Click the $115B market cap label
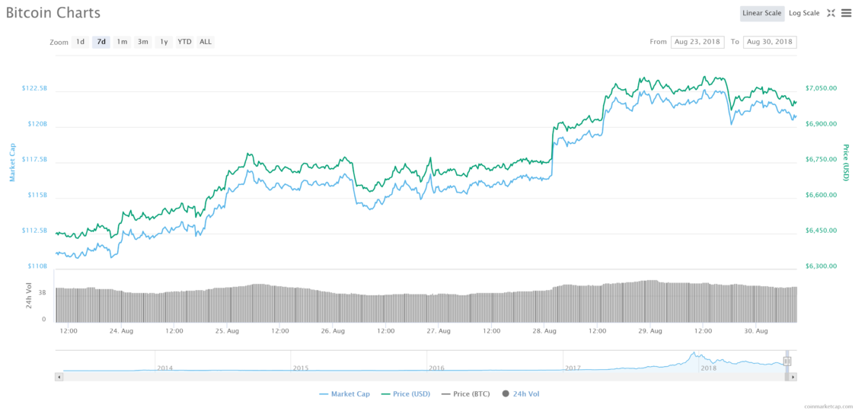The width and height of the screenshot is (868, 411). tap(37, 196)
